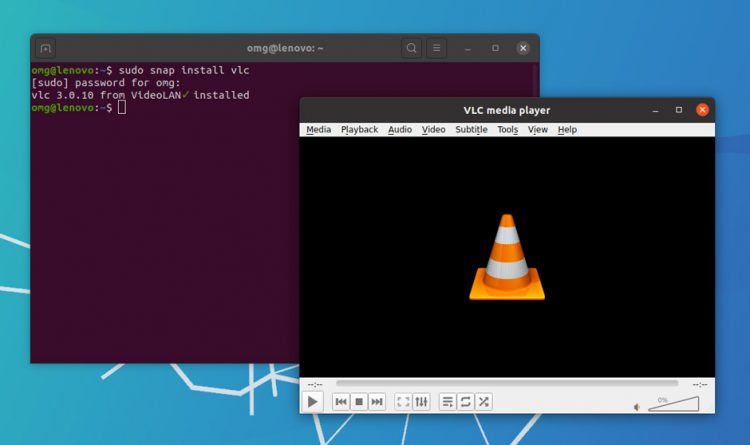Open the terminal hamburger menu

(437, 48)
